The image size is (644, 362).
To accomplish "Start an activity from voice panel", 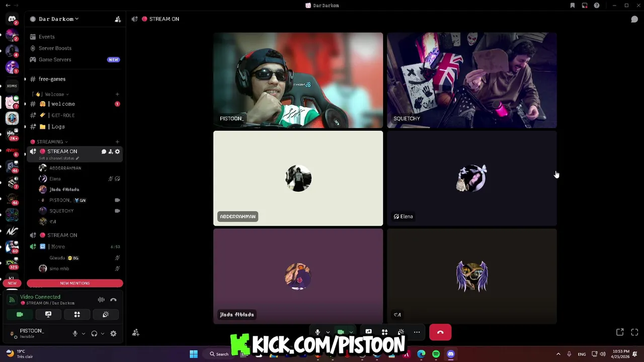I will tap(77, 314).
